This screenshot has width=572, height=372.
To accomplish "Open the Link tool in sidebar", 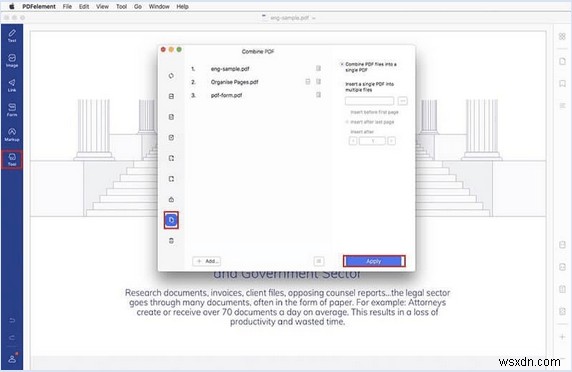I will coord(12,85).
